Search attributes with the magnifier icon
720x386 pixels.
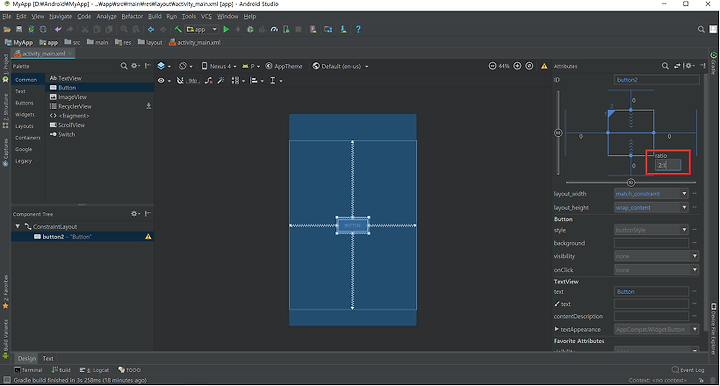(x=665, y=66)
